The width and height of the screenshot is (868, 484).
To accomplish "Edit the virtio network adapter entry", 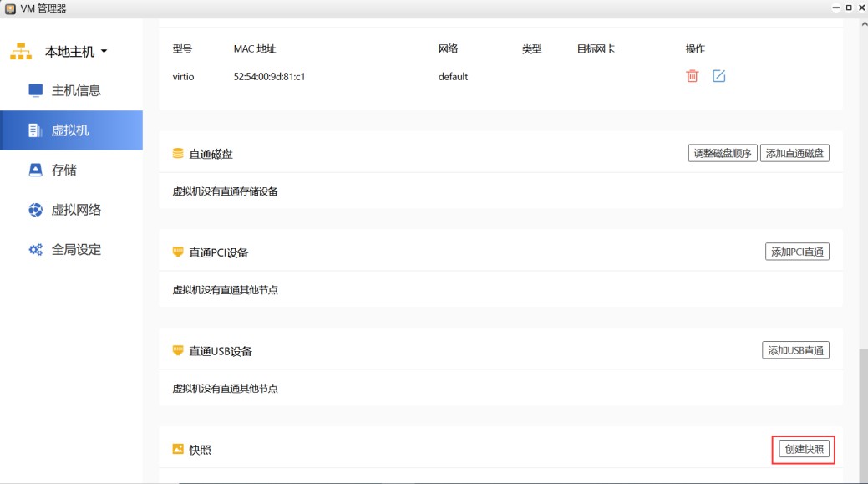I will tap(718, 76).
